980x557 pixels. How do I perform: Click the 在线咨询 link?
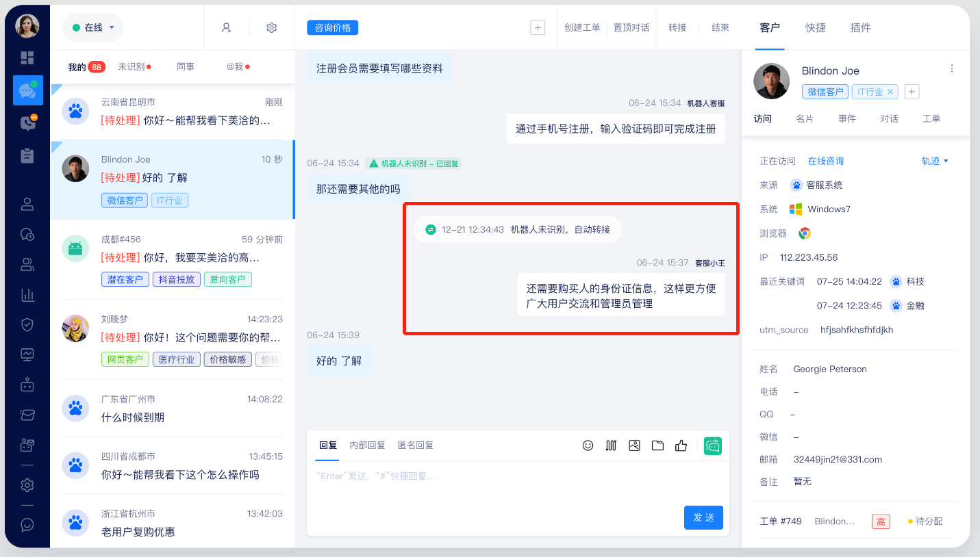pyautogui.click(x=825, y=161)
